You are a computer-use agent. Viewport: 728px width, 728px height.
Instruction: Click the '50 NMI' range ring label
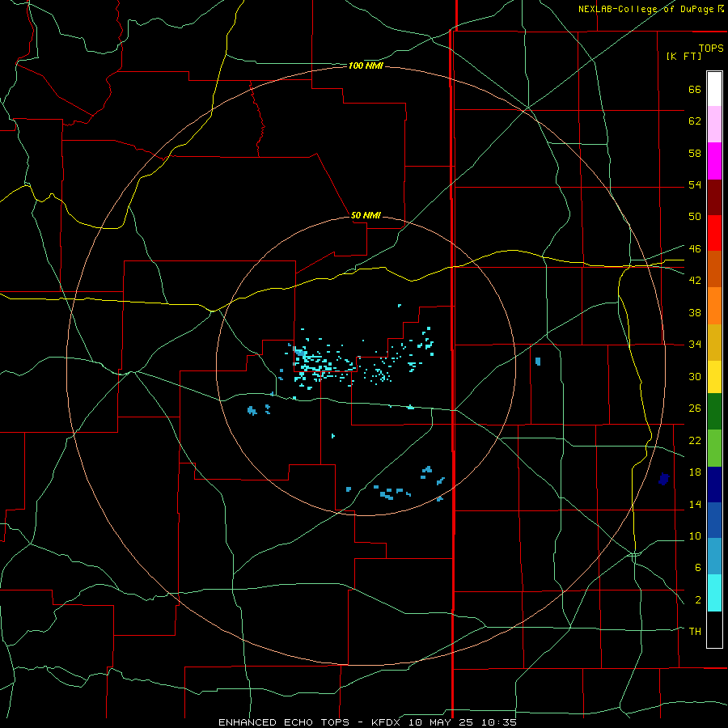point(366,215)
